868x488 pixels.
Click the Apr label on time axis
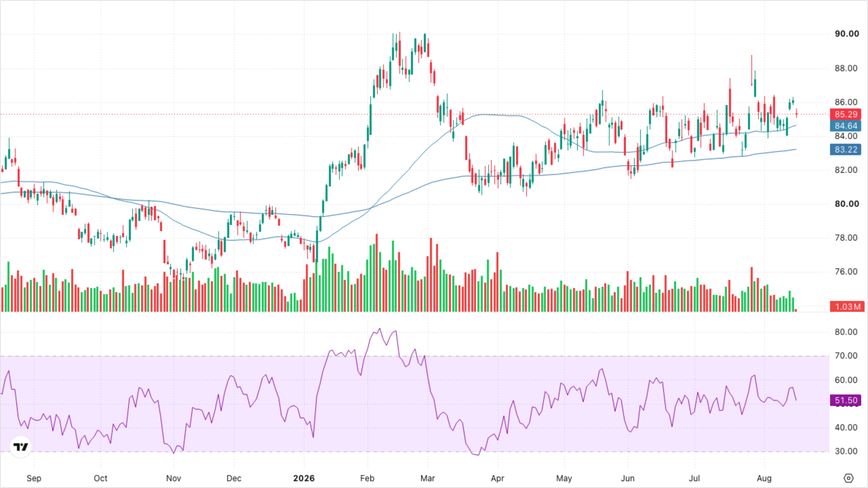[x=497, y=479]
